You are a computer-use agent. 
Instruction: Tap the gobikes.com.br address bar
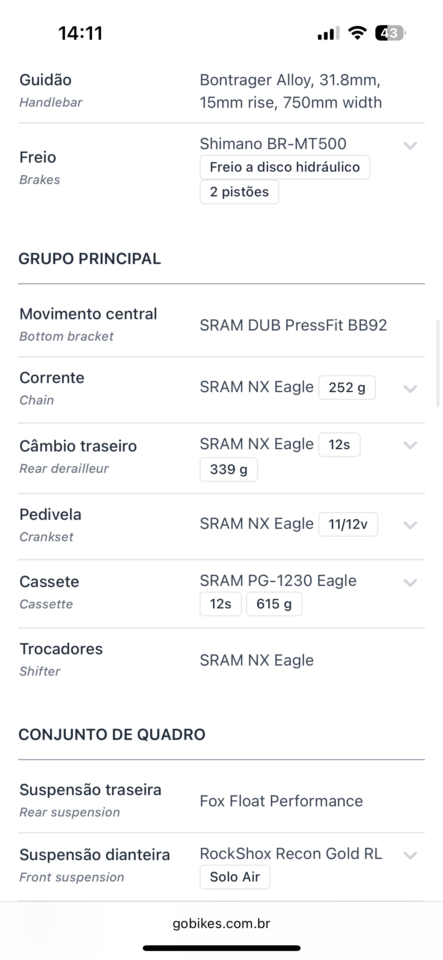pyautogui.click(x=222, y=924)
